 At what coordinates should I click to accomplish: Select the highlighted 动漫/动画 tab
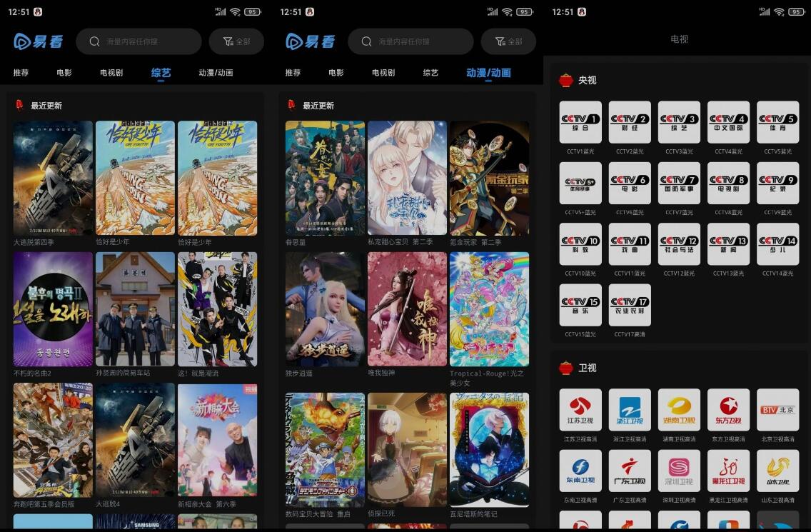click(488, 73)
